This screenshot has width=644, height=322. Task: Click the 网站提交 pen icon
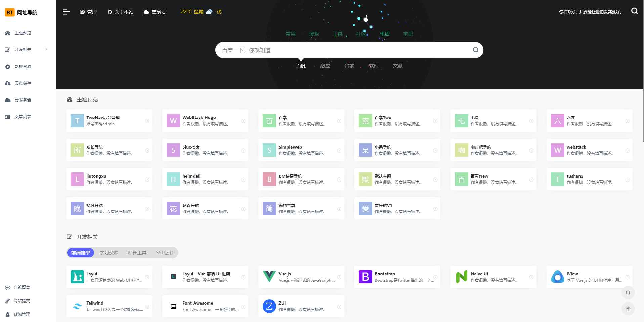(x=8, y=301)
